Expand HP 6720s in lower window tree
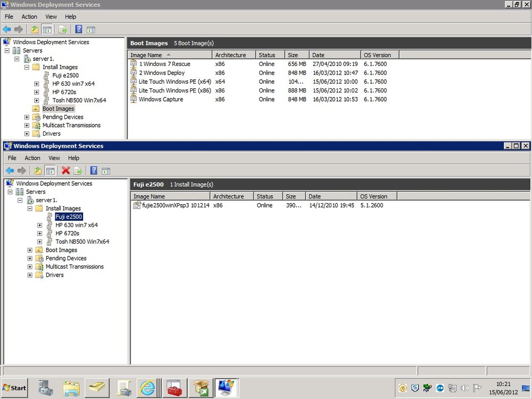This screenshot has height=399, width=532. (40, 234)
